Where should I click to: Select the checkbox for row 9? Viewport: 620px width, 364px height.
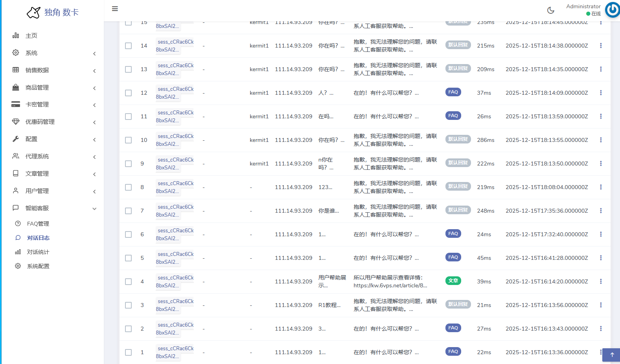tap(129, 164)
